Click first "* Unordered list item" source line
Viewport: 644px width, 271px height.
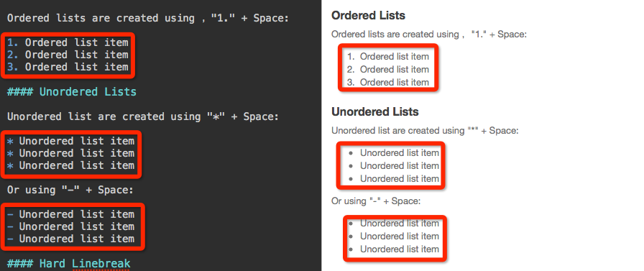70,141
